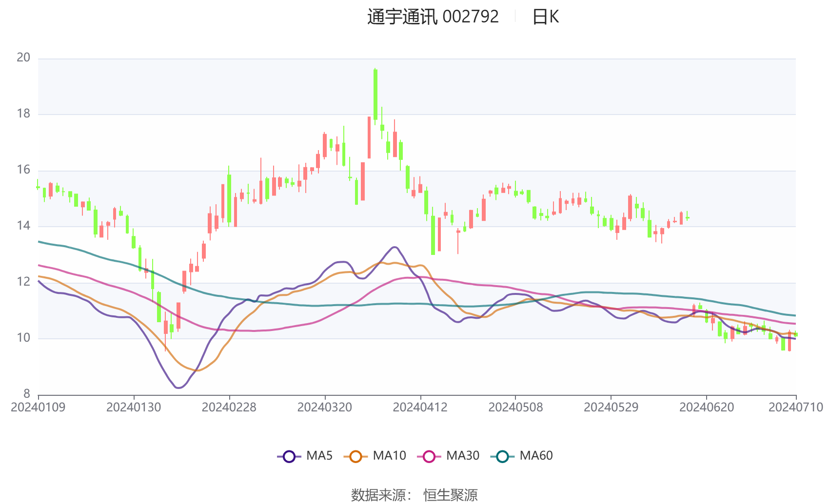Toggle the MA30 legend marker
The width and height of the screenshot is (829, 504).
[x=429, y=457]
